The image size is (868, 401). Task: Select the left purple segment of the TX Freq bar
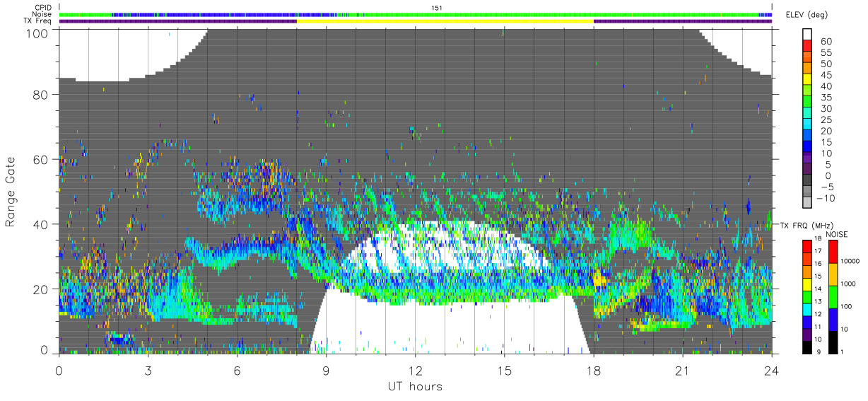coord(177,21)
